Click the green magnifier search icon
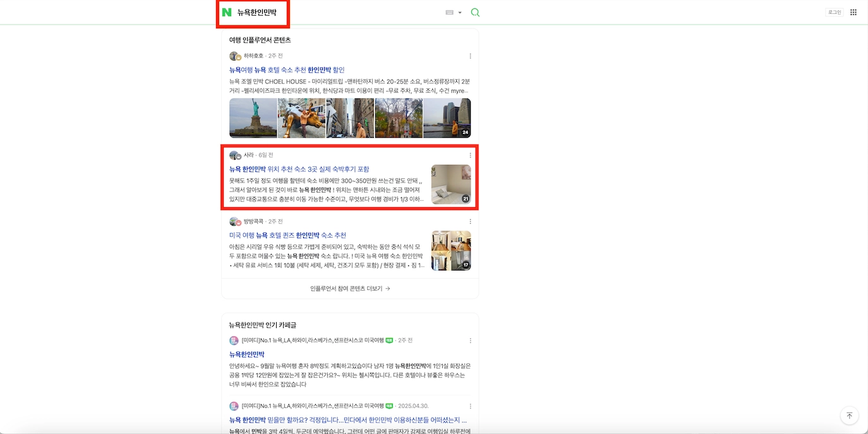The height and width of the screenshot is (434, 868). click(476, 13)
